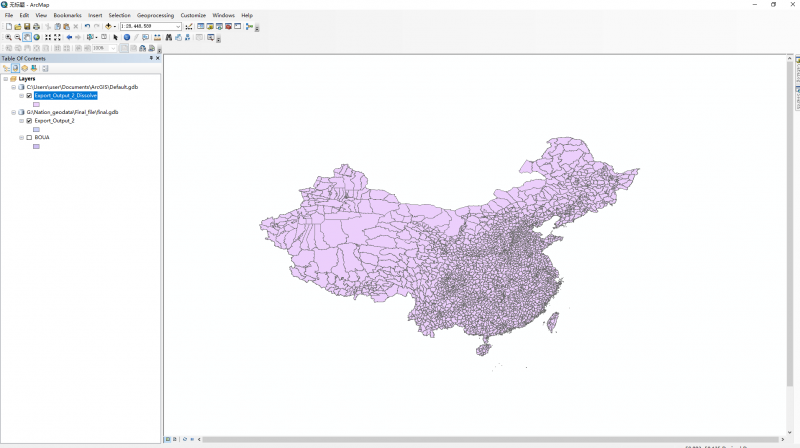Enable the BOUA layer checkbox
The image size is (800, 448).
[29, 137]
